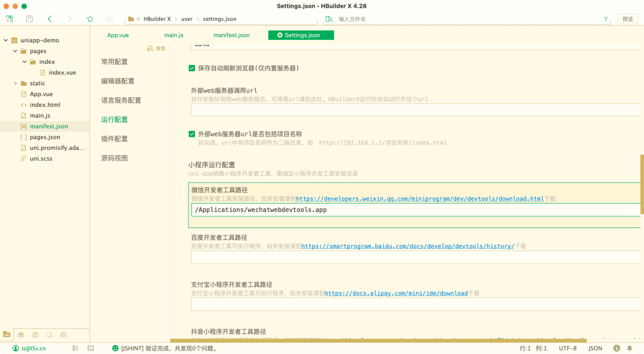Click the breadcrumb folder icon
Screen dimensions: 644x354
coord(131,19)
